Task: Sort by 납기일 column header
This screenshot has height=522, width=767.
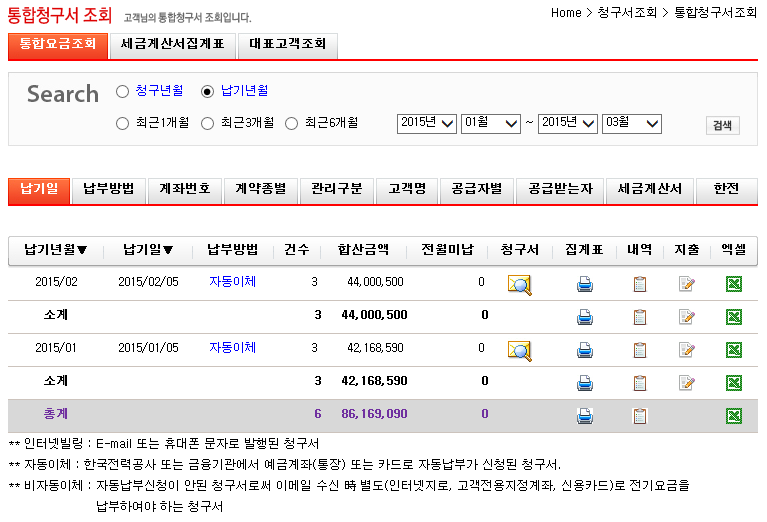Action: pos(148,250)
